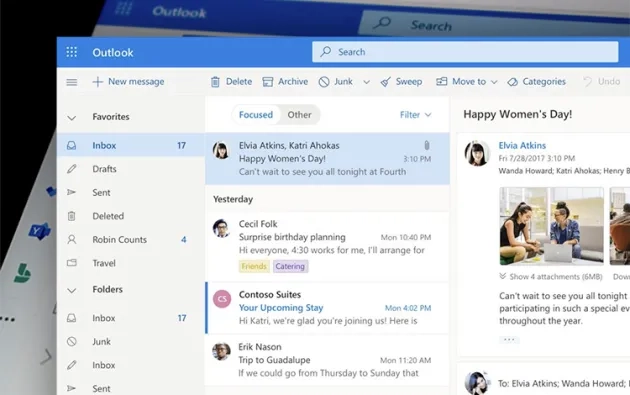The width and height of the screenshot is (630, 395).
Task: Start a New message
Action: coord(128,82)
